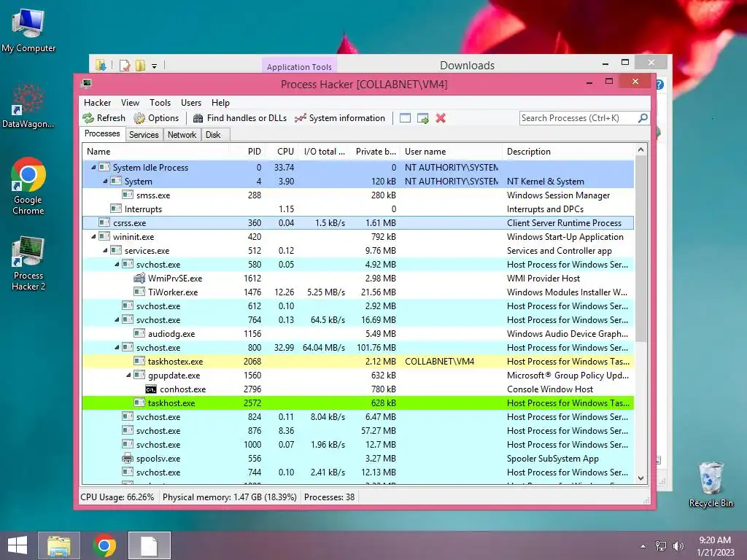
Task: Collapse svchost.exe PID 580 node
Action: [117, 264]
